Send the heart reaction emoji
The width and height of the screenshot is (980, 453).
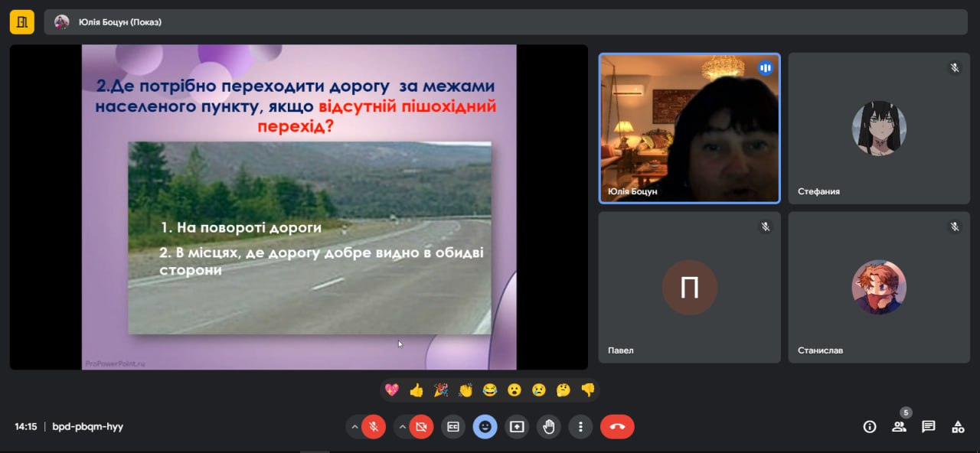pos(392,390)
